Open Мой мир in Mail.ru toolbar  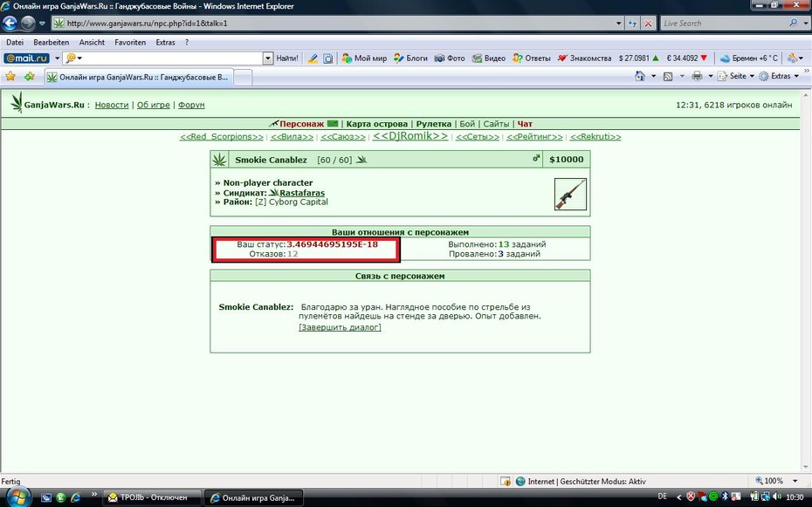(x=364, y=58)
